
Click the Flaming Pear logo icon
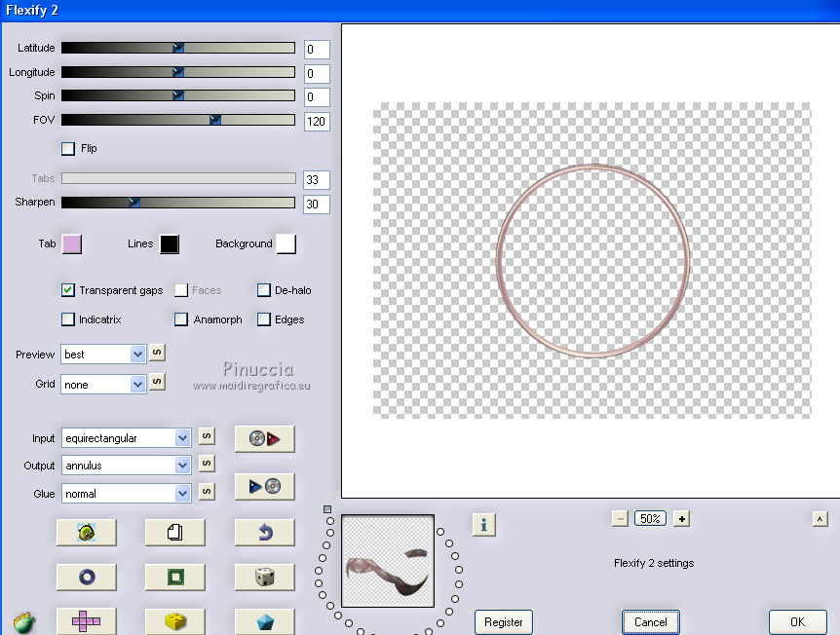24,622
